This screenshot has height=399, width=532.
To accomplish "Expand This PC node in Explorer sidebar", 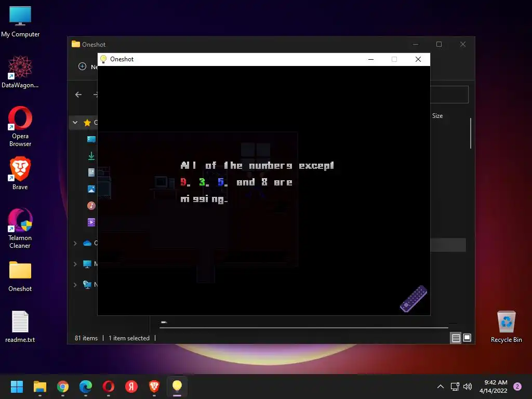I will [75, 264].
